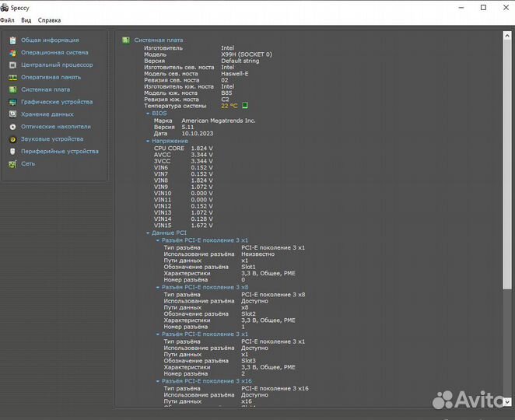
Task: Click the green temperature indicator icon
Action: point(245,106)
